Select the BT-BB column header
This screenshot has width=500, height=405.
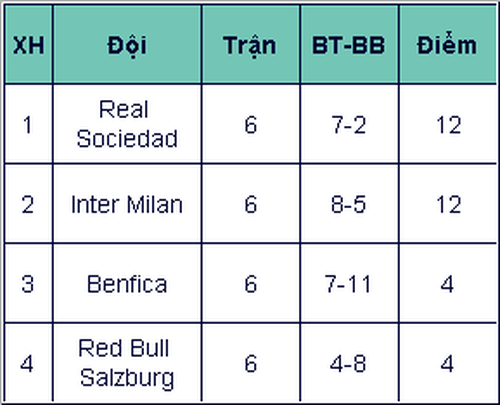tap(349, 44)
